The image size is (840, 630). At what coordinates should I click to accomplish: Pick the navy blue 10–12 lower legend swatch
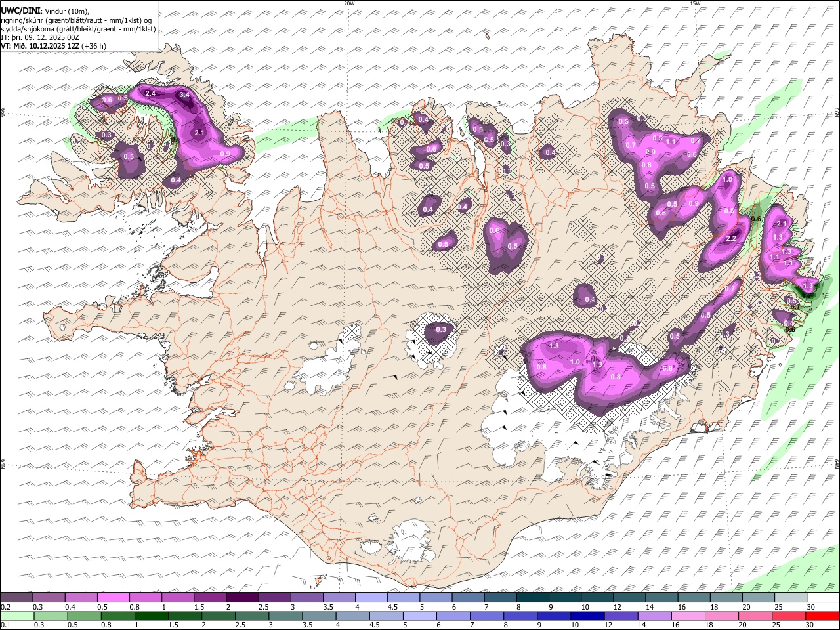click(588, 616)
